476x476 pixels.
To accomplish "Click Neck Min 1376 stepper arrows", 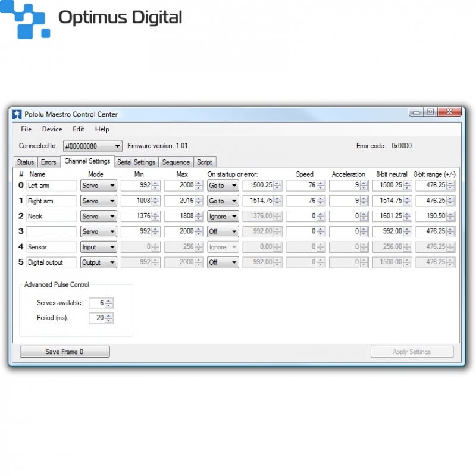I will pyautogui.click(x=155, y=216).
